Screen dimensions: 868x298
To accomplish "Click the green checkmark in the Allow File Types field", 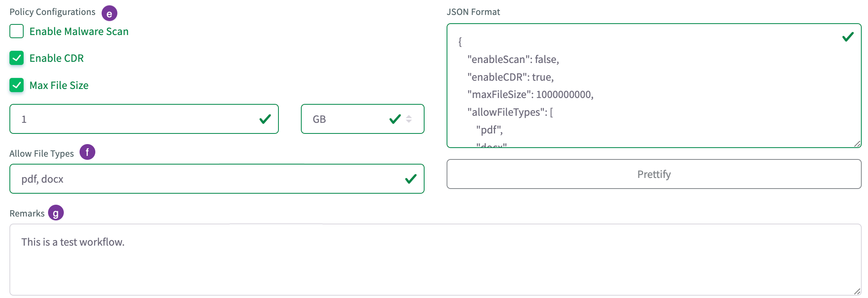I will pyautogui.click(x=411, y=179).
